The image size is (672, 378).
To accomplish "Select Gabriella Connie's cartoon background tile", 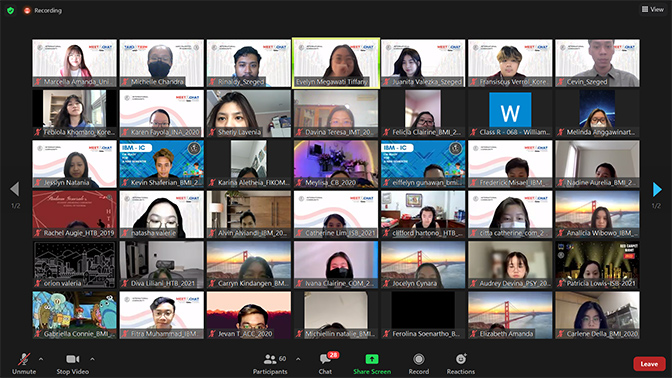I will pos(75,315).
